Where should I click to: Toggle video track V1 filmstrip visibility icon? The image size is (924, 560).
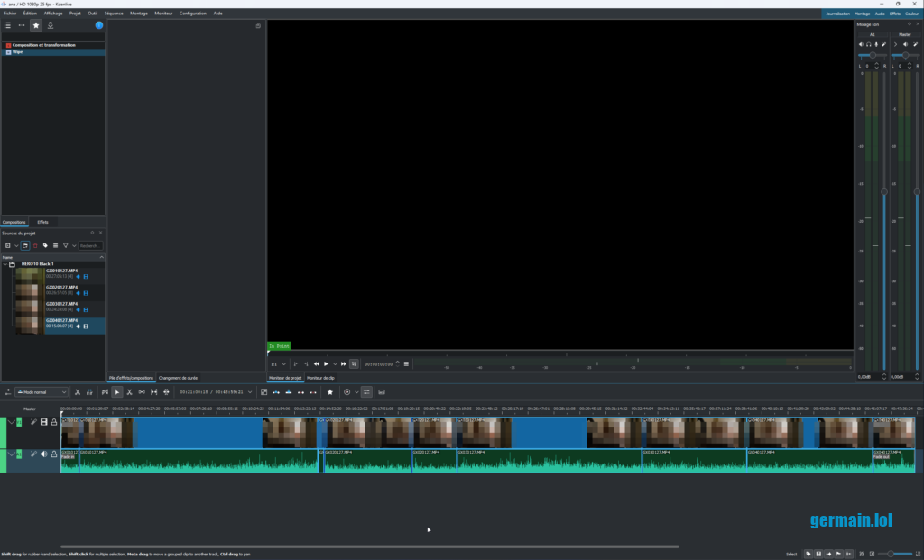43,422
